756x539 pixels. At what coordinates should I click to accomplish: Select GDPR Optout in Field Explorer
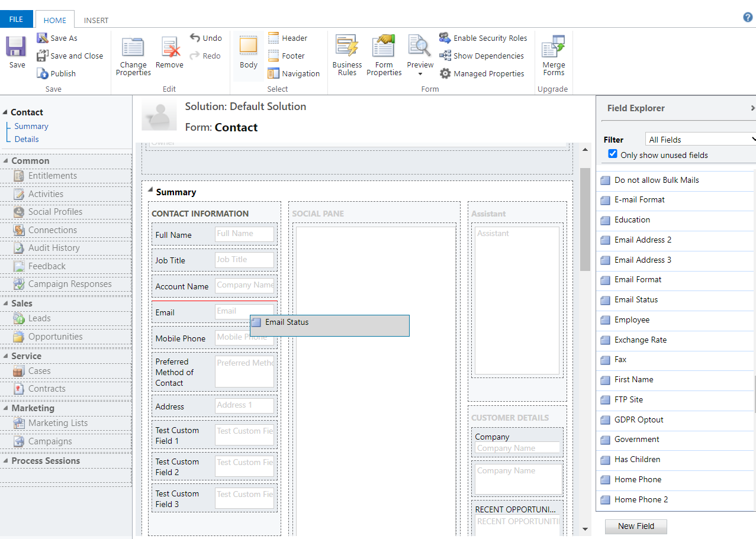click(639, 419)
